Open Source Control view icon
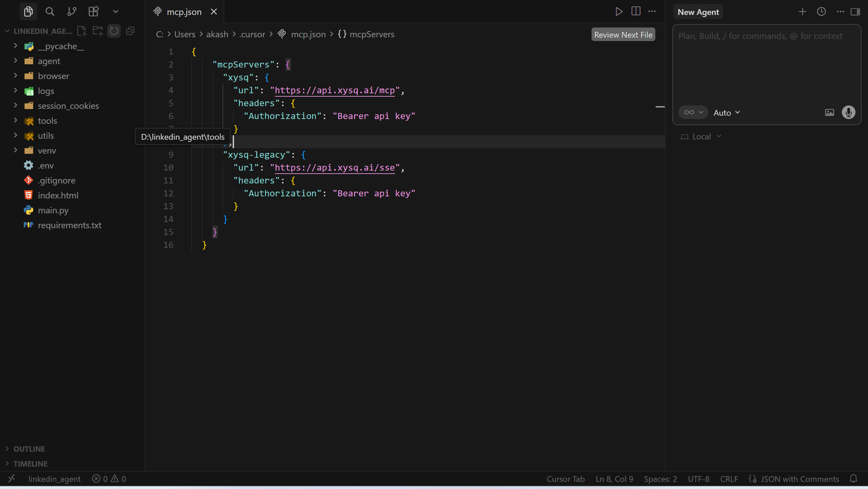 (72, 12)
